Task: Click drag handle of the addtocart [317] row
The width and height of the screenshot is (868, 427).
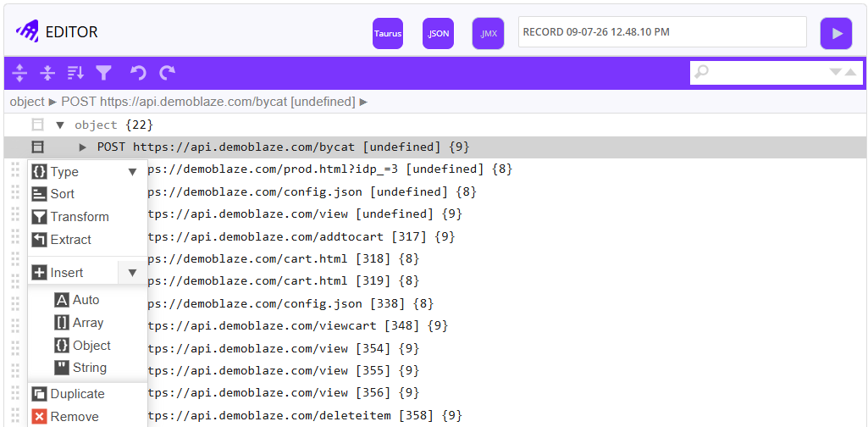Action: (15, 237)
